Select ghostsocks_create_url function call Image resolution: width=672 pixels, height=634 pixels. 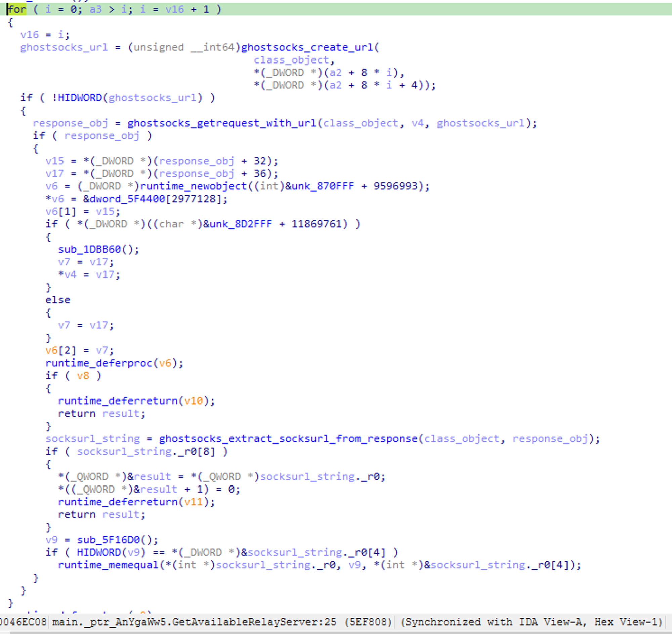(x=307, y=47)
